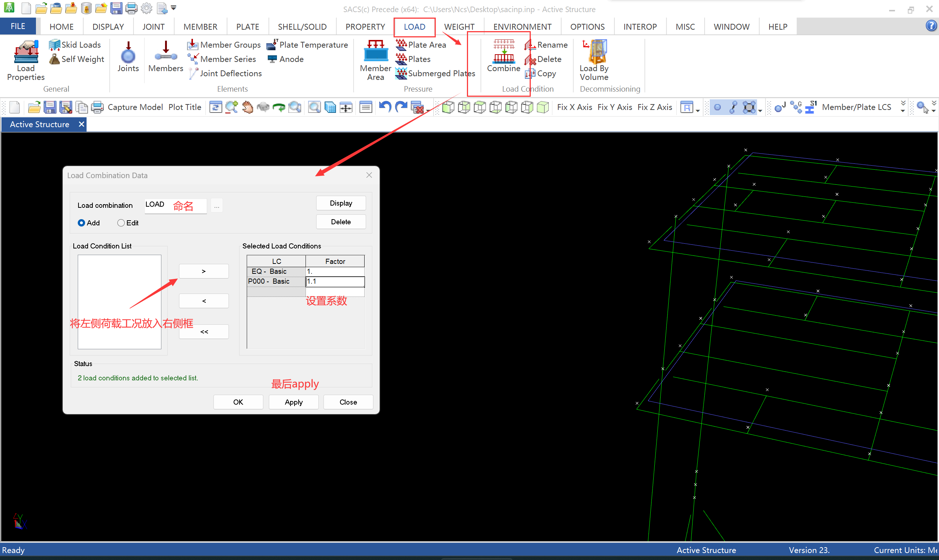Click the Apply button in dialog
This screenshot has height=560, width=939.
point(293,402)
